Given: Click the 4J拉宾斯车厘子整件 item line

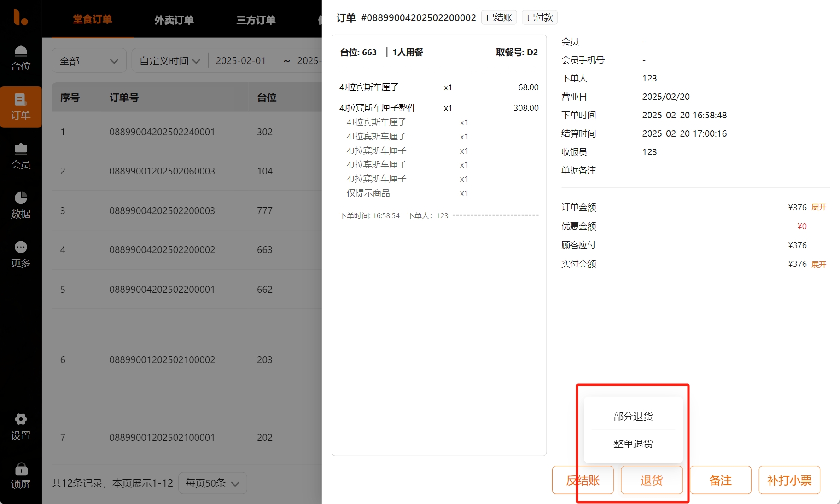Looking at the screenshot, I should coord(439,108).
